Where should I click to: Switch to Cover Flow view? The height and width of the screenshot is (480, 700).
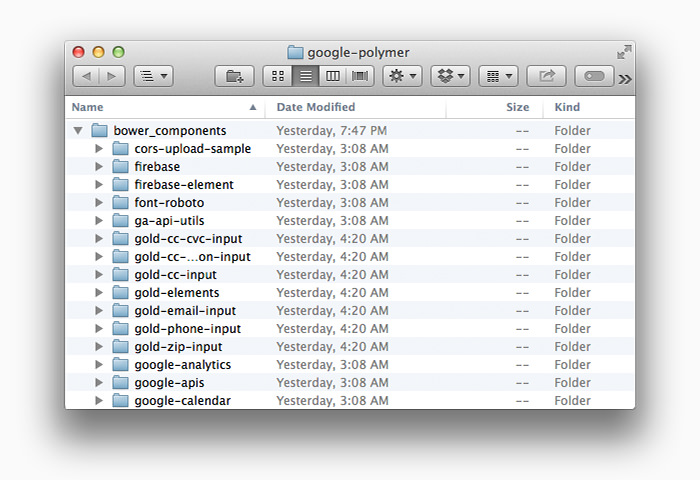[360, 76]
